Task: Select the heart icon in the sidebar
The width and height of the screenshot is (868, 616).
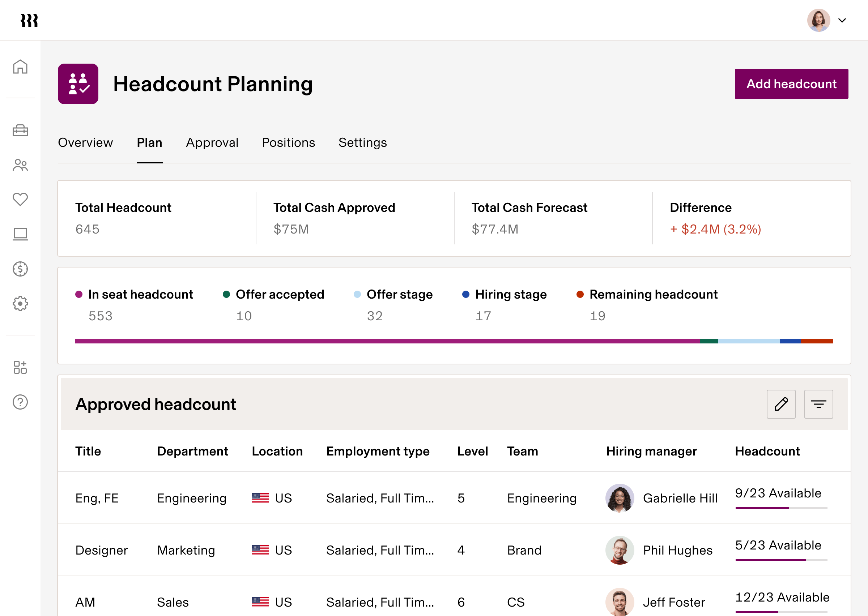Action: click(20, 199)
